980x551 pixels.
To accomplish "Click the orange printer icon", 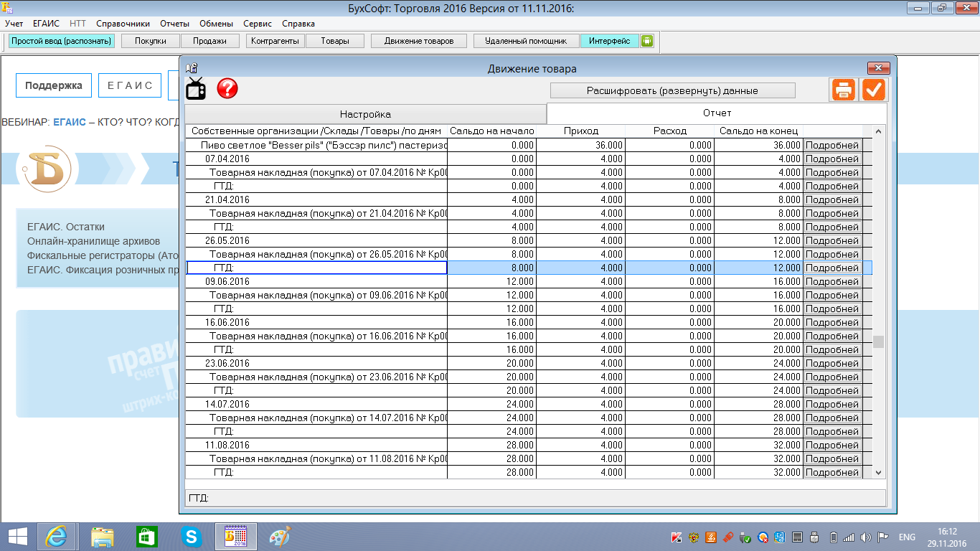I will point(844,90).
